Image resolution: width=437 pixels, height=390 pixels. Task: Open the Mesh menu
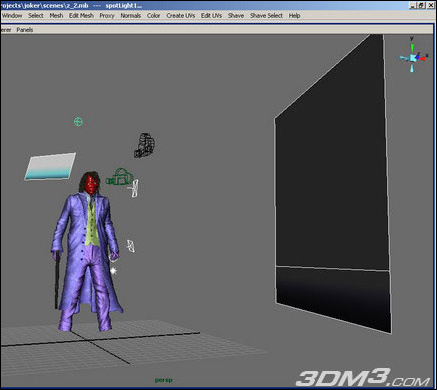tap(56, 16)
